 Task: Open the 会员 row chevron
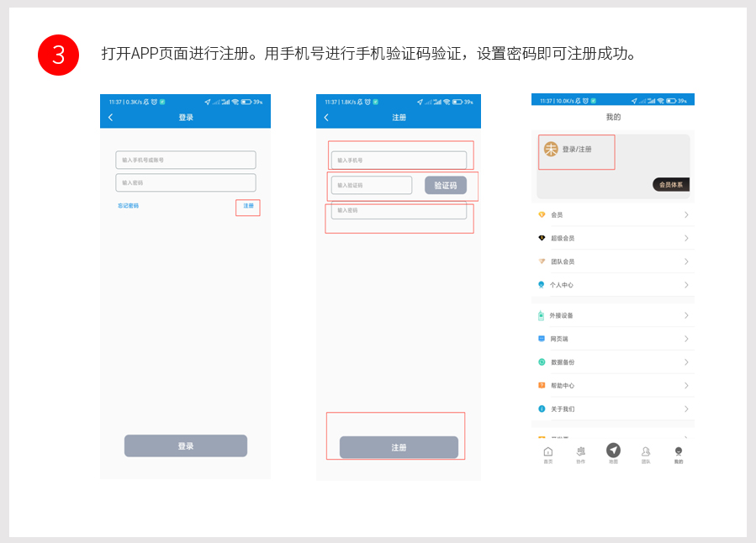686,215
